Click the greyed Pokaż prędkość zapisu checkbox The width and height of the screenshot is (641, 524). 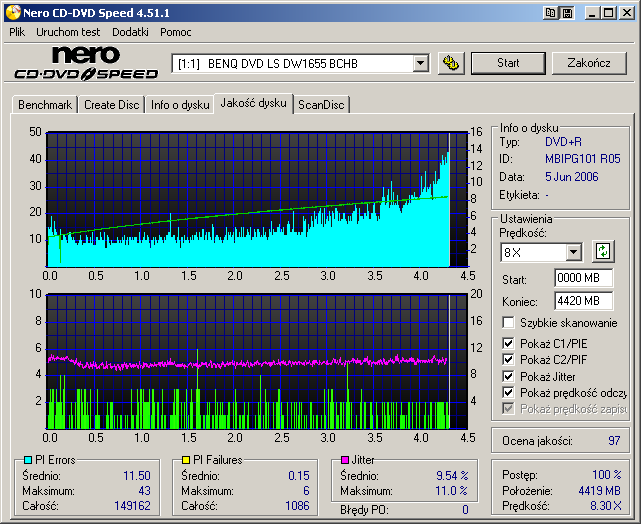tap(508, 408)
